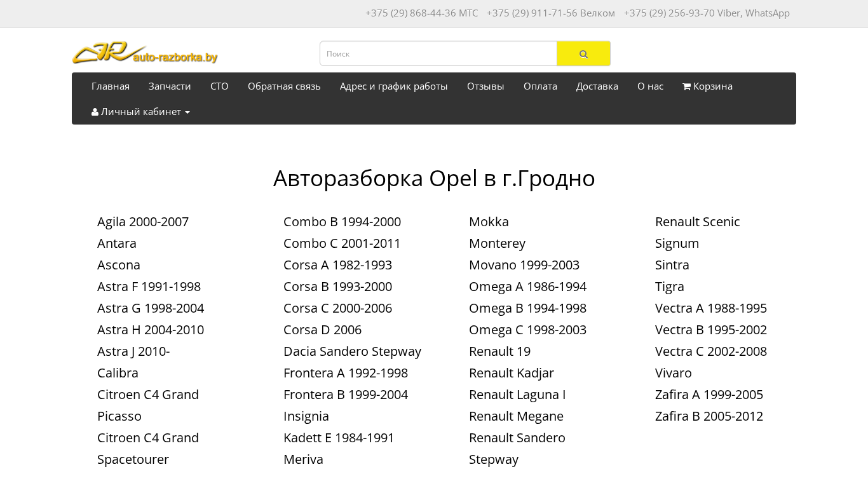
Task: Click the auto-razborka.by logo
Action: click(145, 53)
